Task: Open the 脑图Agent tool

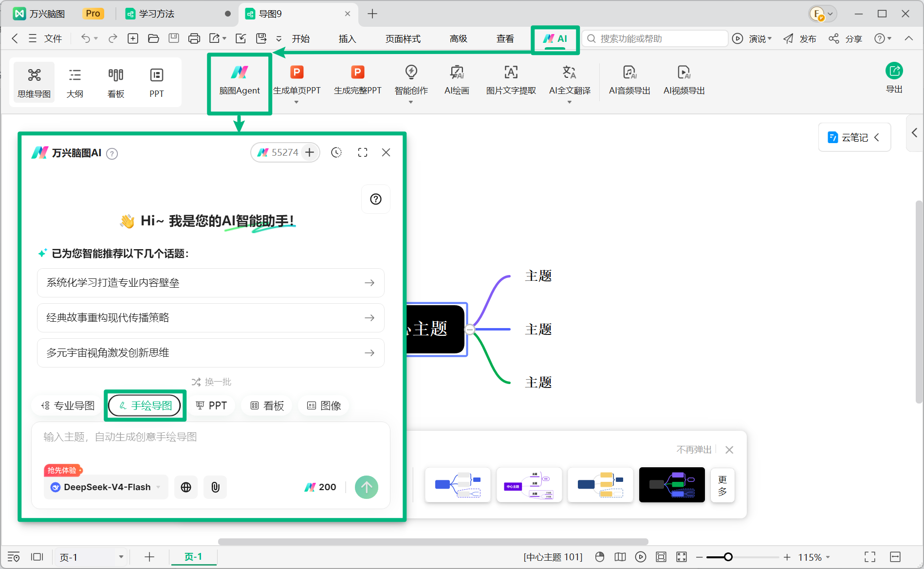Action: tap(240, 81)
